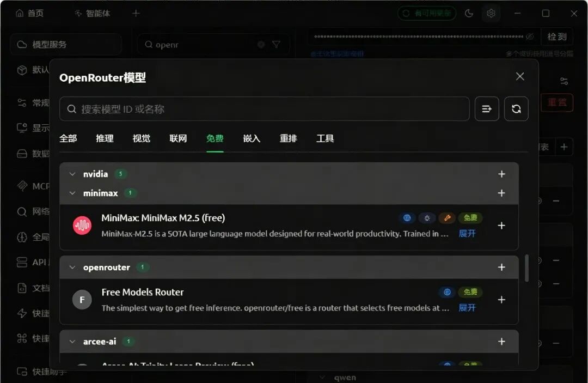The height and width of the screenshot is (383, 588).
Task: Add the Free Models Router model
Action: (501, 300)
